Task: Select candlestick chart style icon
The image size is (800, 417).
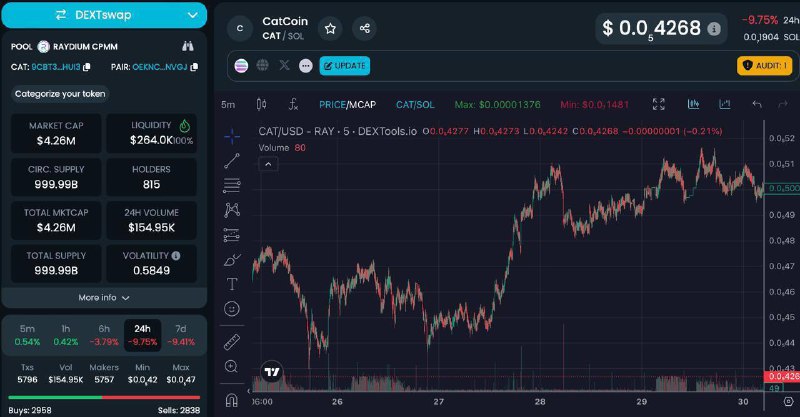Action: coord(261,105)
